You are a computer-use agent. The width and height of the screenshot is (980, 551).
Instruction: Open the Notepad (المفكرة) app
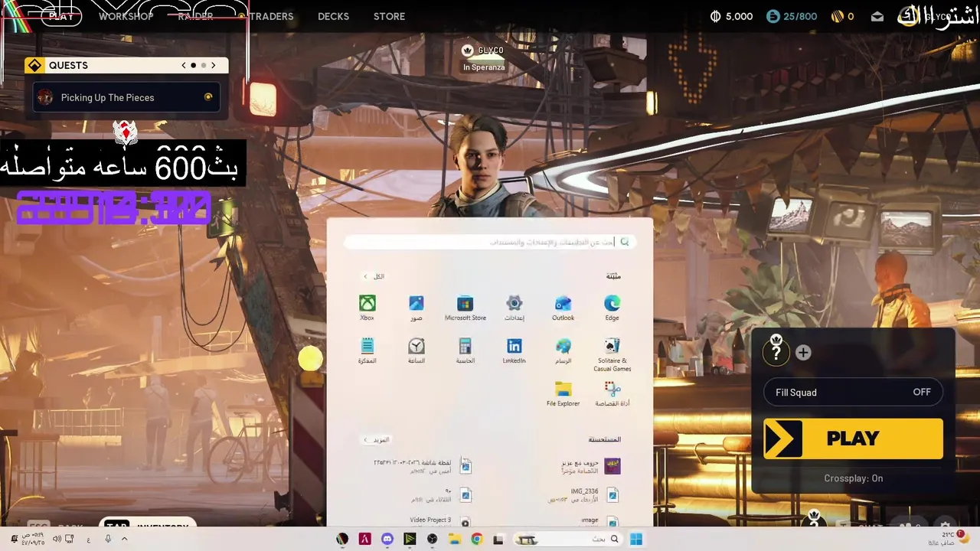coord(367,350)
